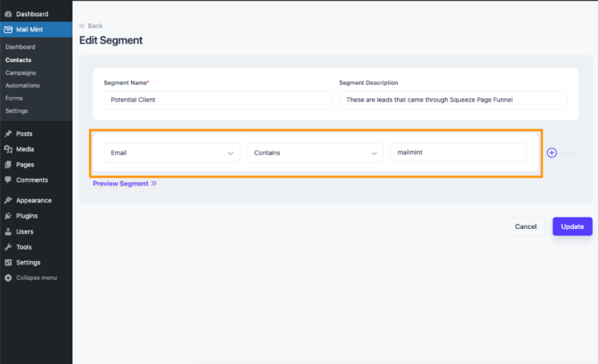
Task: Click the Cancel button
Action: [x=526, y=226]
